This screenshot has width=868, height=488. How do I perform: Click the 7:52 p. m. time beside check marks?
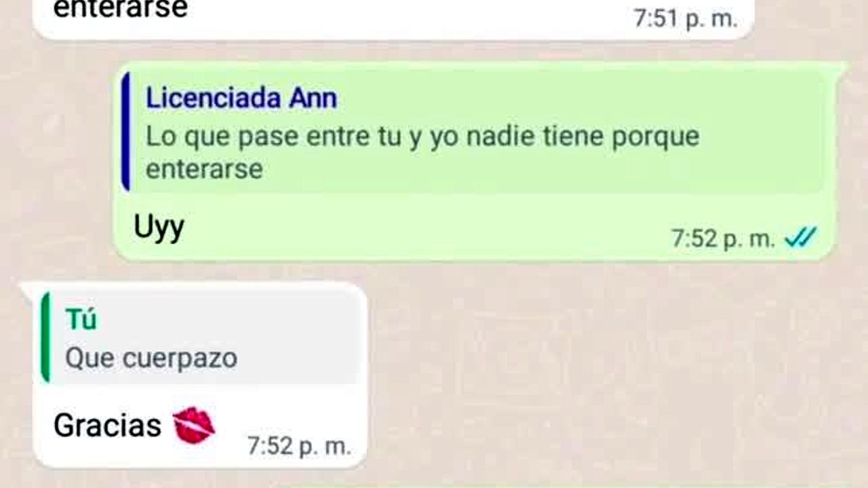coord(723,238)
